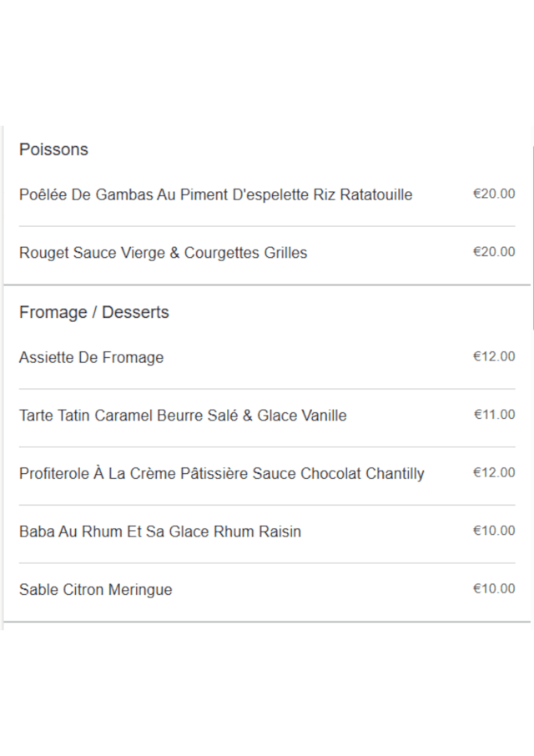Click the word Chantilly in the Profiterole item
534x756 pixels.
[392, 474]
